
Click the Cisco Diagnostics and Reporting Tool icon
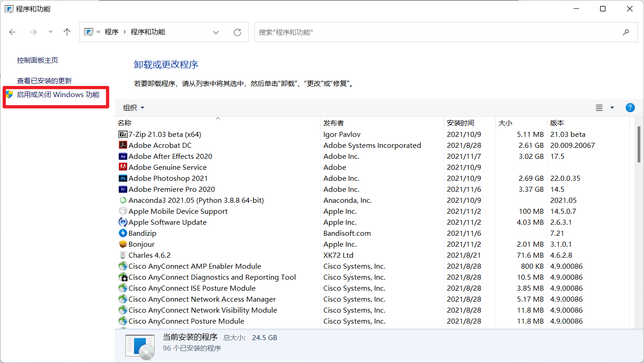123,277
